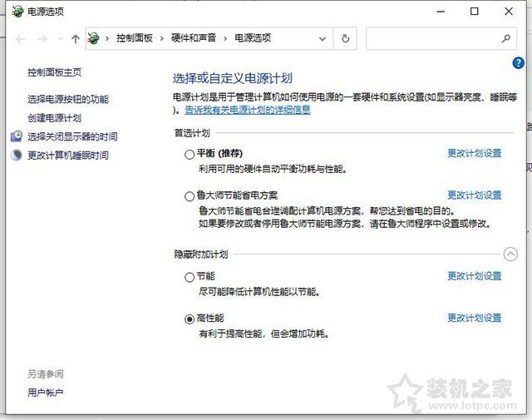
Task: Click the chevron after 控制面板 breadcrumb
Action: (x=161, y=38)
